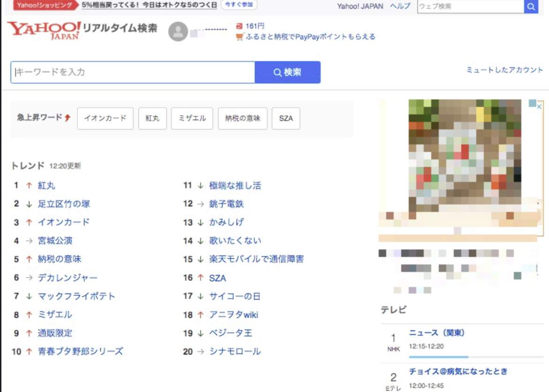Click the 今すぐ参加 button
Image resolution: width=549 pixels, height=392 pixels.
point(239,5)
